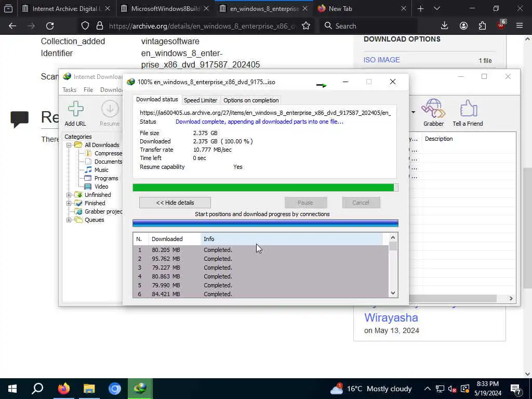Switch to the Download status tab
Screen dimensions: 532x399
(x=157, y=99)
